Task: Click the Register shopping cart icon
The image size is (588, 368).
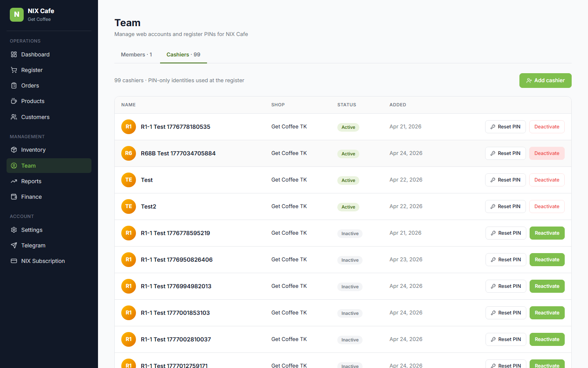Action: (x=14, y=70)
